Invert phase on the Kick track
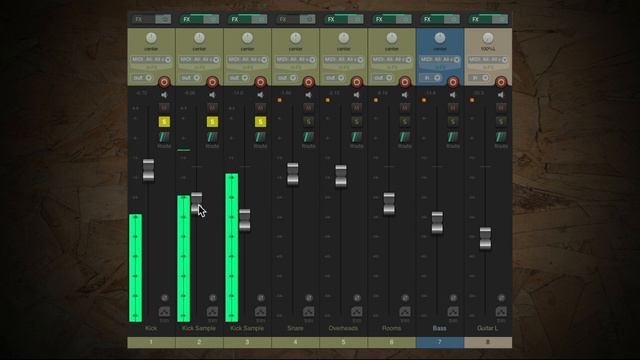The height and width of the screenshot is (360, 640). point(164,298)
